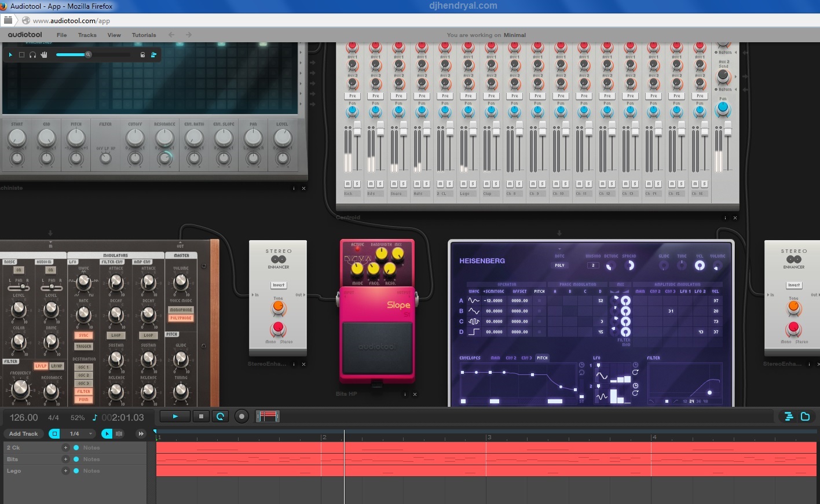The image size is (820, 504).
Task: Toggle SYNC on the Pulverisateur LFO
Action: [83, 334]
